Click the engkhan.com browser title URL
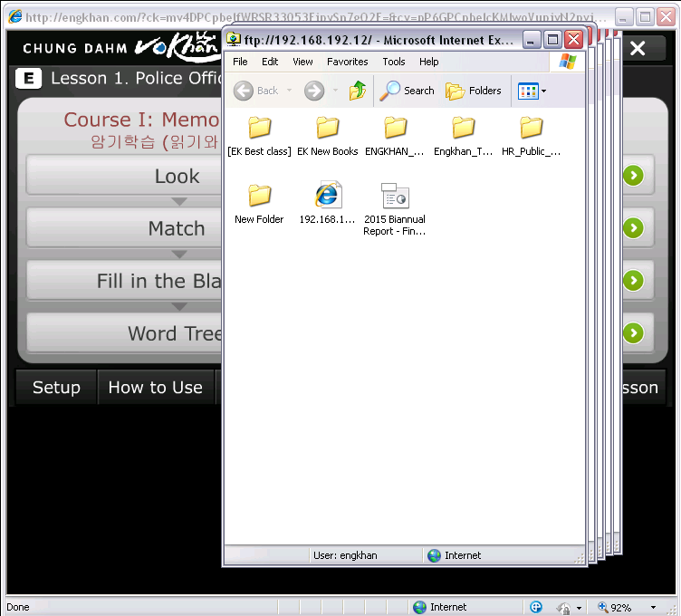681x616 pixels. point(316,17)
